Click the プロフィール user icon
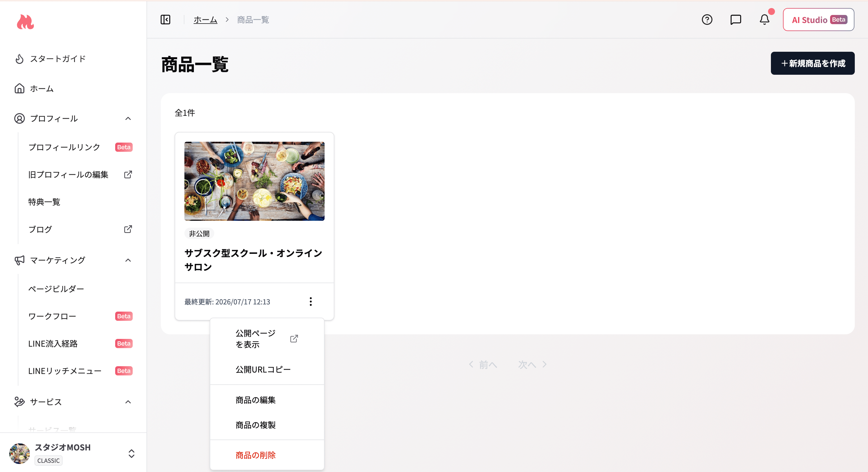Screen dimensions: 868x472 pyautogui.click(x=20, y=118)
